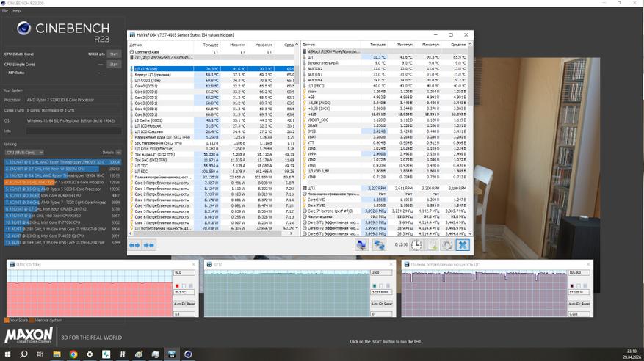Screen dimensions: 644x361
Task: Open taskbar search magnifier
Action: pyautogui.click(x=23, y=354)
